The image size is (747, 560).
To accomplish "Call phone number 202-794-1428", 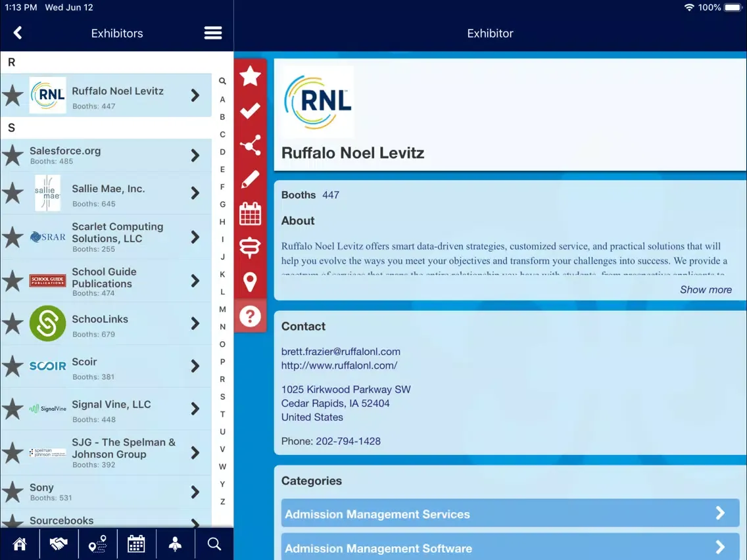I will click(x=349, y=441).
